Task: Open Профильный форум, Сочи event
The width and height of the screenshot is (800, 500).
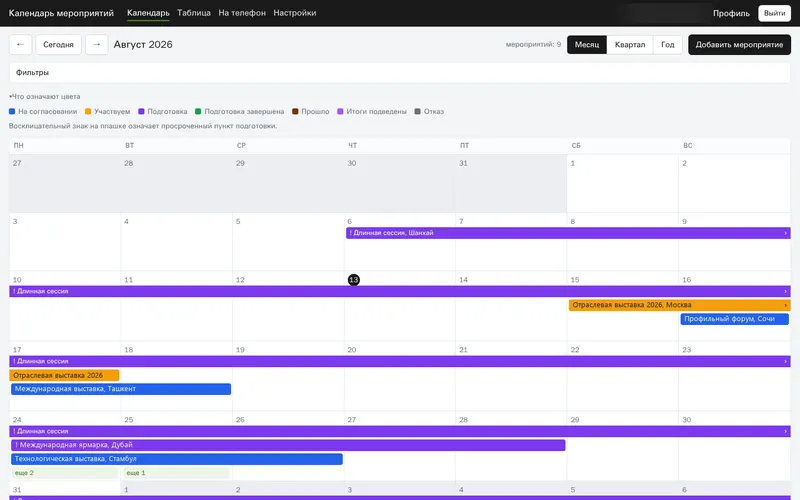Action: tap(734, 319)
